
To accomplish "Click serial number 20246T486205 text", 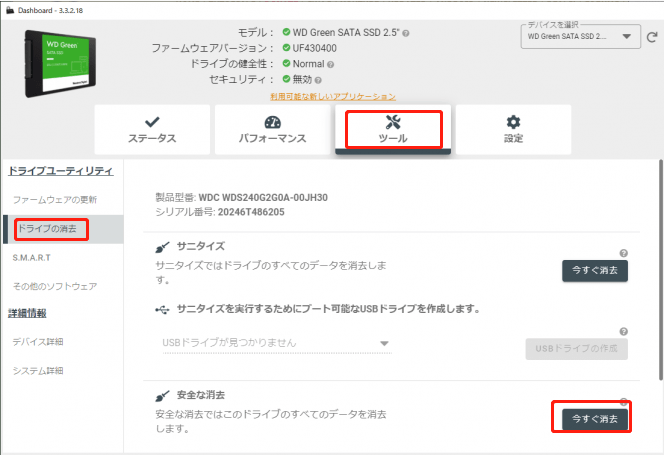I will point(251,212).
